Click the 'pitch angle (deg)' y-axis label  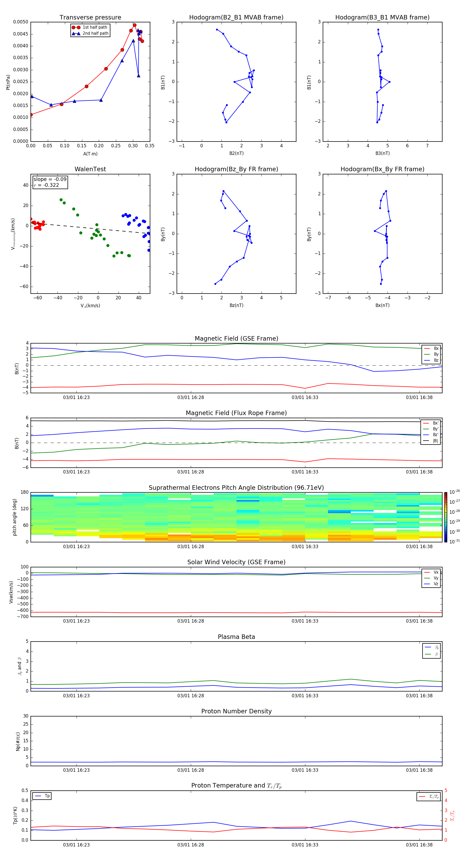point(14,517)
